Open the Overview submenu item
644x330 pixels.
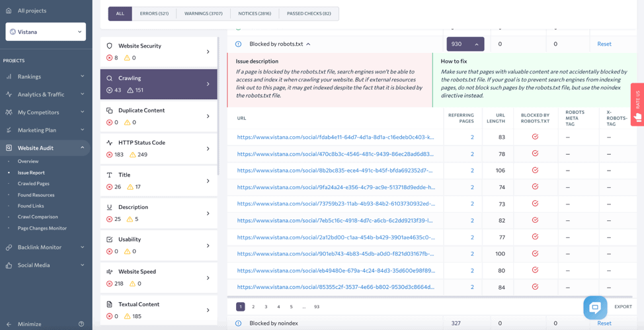tap(28, 161)
